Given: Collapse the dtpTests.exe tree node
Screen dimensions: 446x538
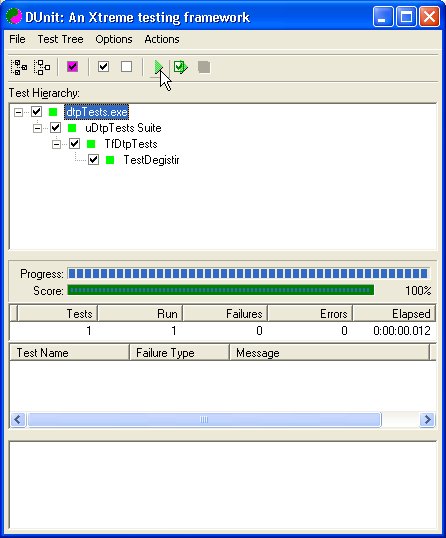Looking at the screenshot, I should point(18,112).
